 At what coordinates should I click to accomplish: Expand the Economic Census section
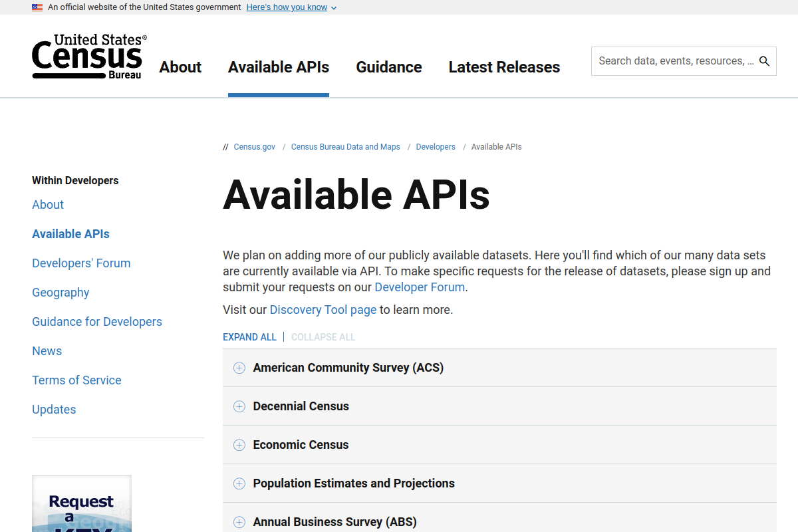click(499, 445)
